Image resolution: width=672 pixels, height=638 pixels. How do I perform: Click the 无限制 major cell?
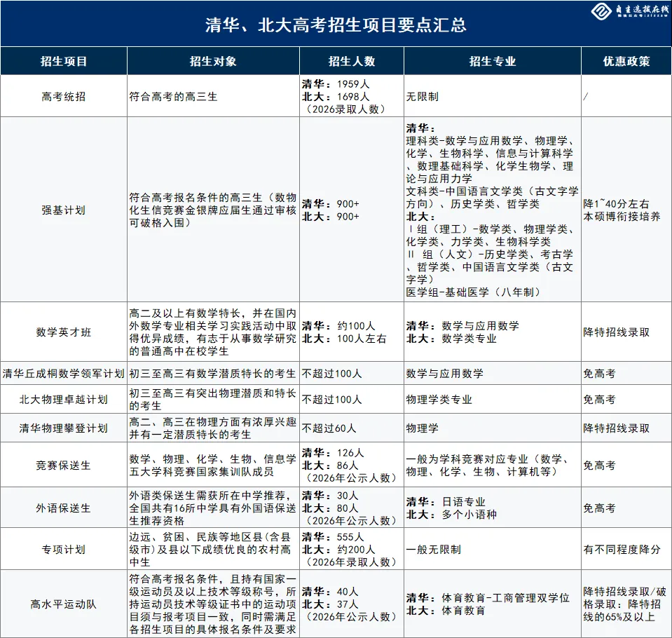[493, 96]
